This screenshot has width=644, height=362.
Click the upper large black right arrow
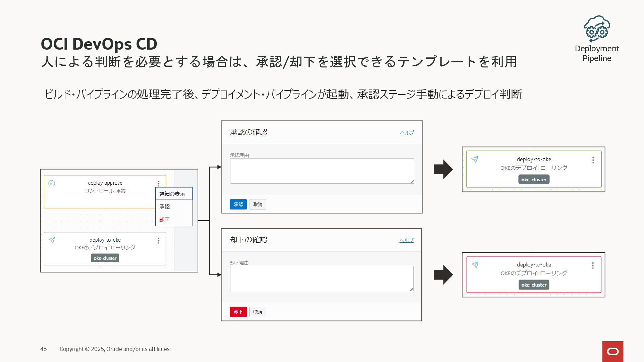point(443,169)
